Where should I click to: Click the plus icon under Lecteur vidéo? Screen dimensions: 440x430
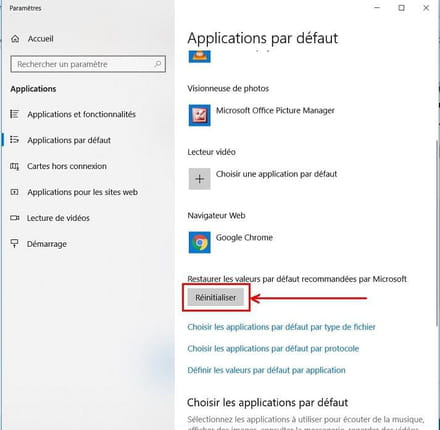pyautogui.click(x=199, y=179)
